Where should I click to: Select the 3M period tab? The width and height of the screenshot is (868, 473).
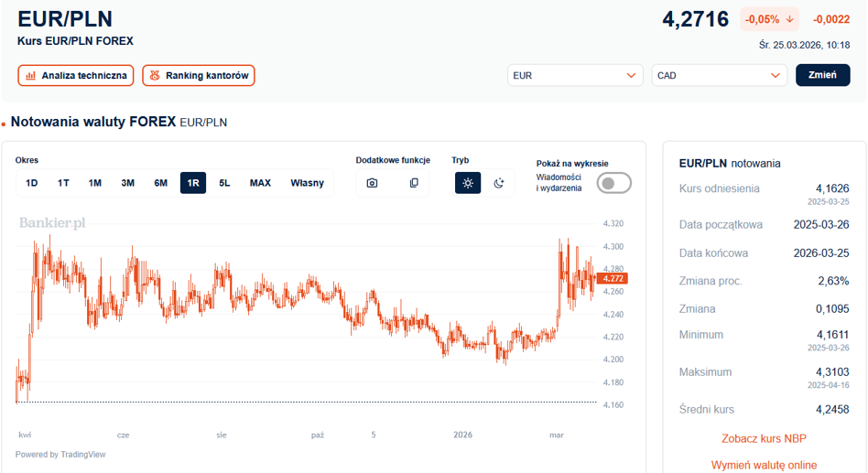128,183
